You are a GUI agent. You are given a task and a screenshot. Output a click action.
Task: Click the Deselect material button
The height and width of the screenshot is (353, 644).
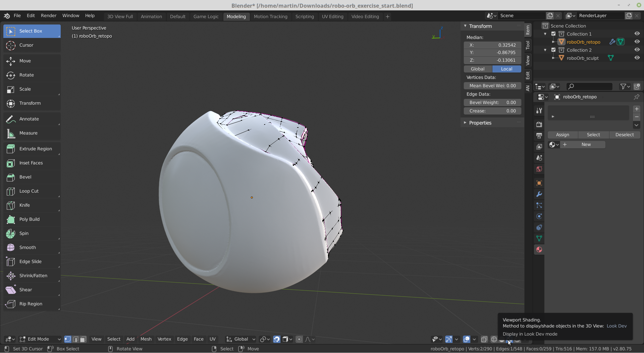point(625,135)
